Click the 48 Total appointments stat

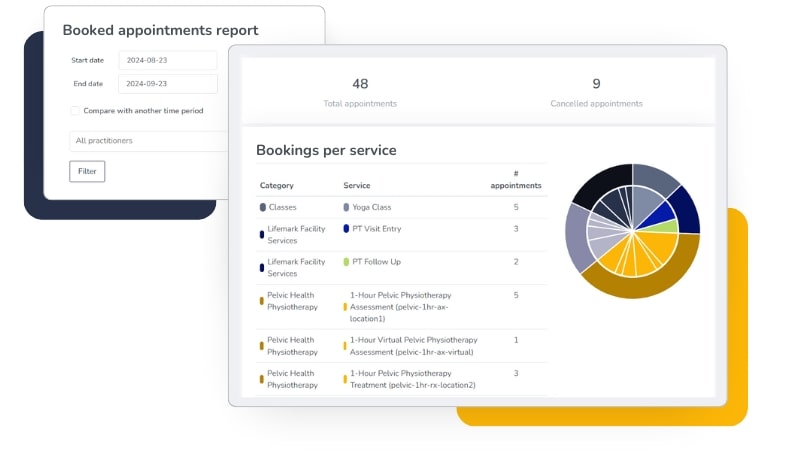[360, 92]
